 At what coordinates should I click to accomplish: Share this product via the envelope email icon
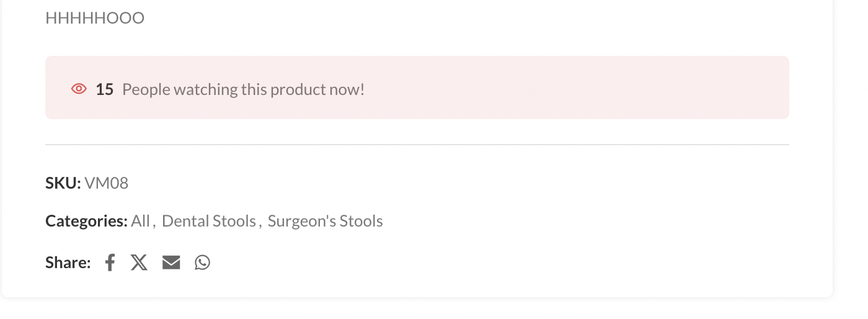[x=171, y=263]
